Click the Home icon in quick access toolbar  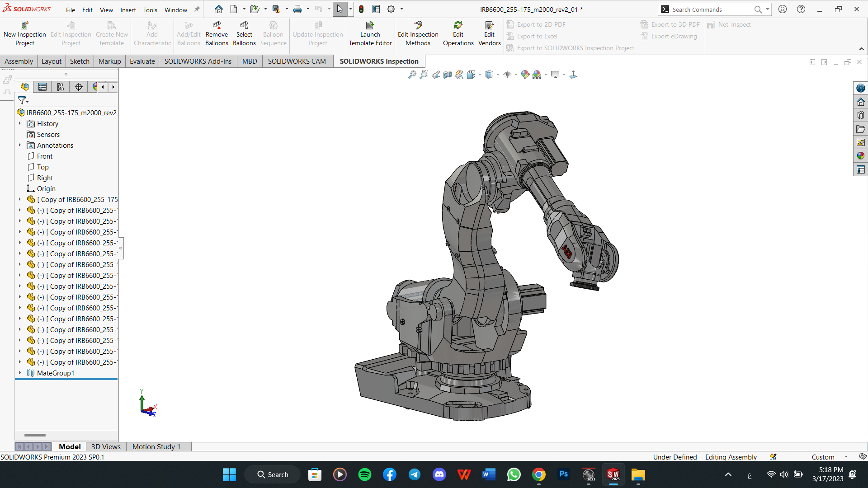click(x=219, y=9)
